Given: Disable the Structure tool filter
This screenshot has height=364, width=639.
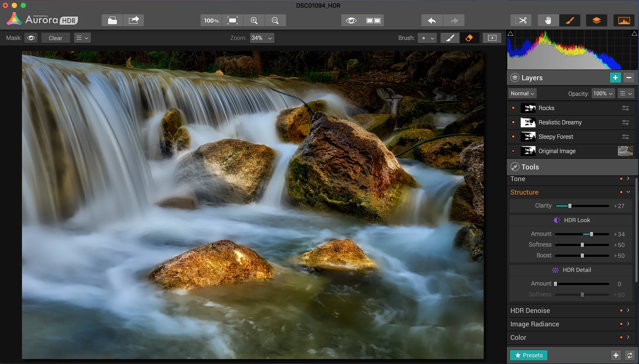Looking at the screenshot, I should coord(621,192).
